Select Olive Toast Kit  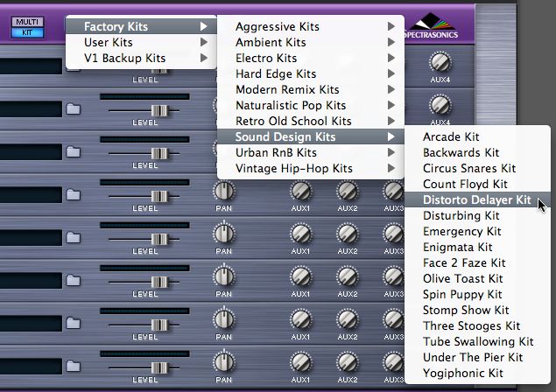click(x=477, y=278)
